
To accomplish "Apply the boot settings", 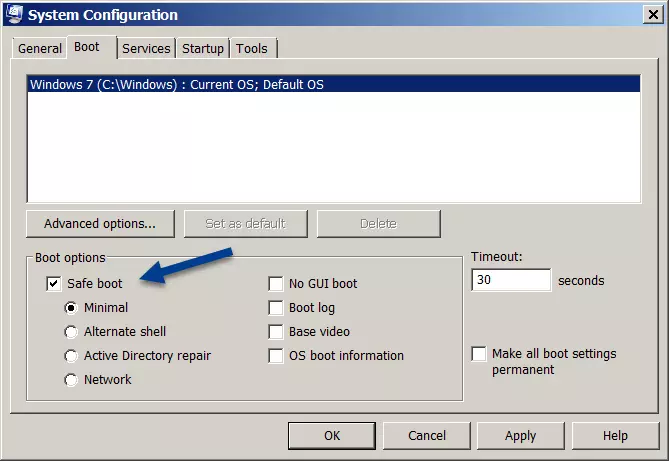I will click(521, 436).
